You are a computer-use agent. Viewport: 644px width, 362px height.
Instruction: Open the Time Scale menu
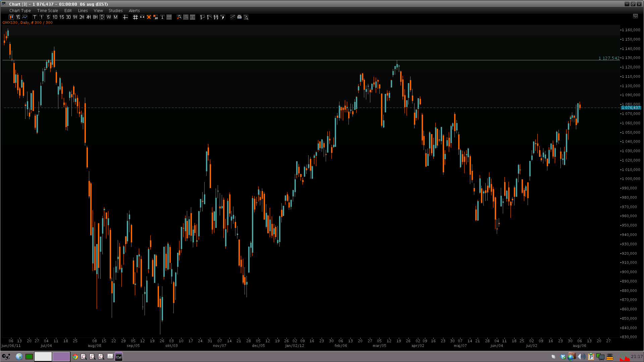47,10
